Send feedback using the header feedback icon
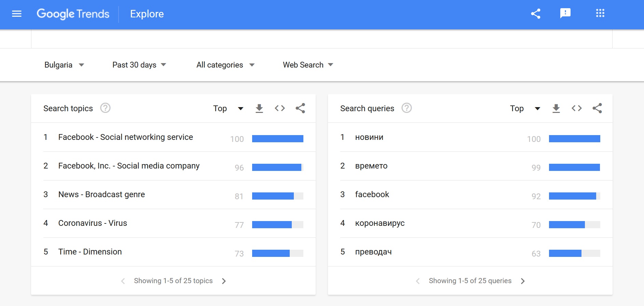 pos(565,14)
